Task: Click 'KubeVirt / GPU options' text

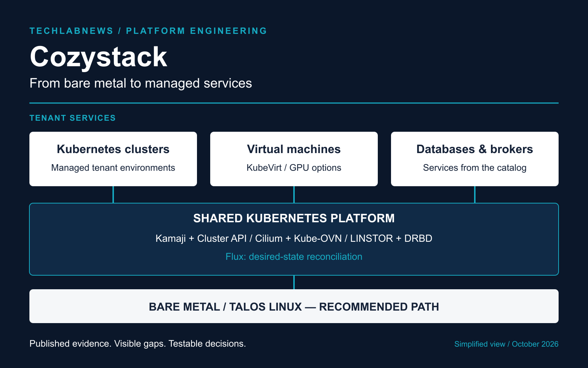Action: click(294, 168)
